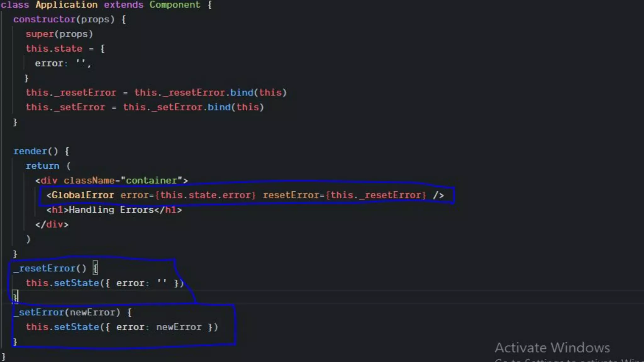Click the error key inside state object
This screenshot has height=362, width=644.
[49, 63]
